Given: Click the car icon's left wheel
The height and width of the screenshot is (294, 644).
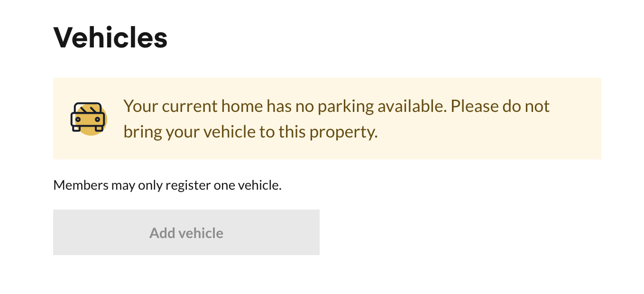Looking at the screenshot, I should coord(76,128).
